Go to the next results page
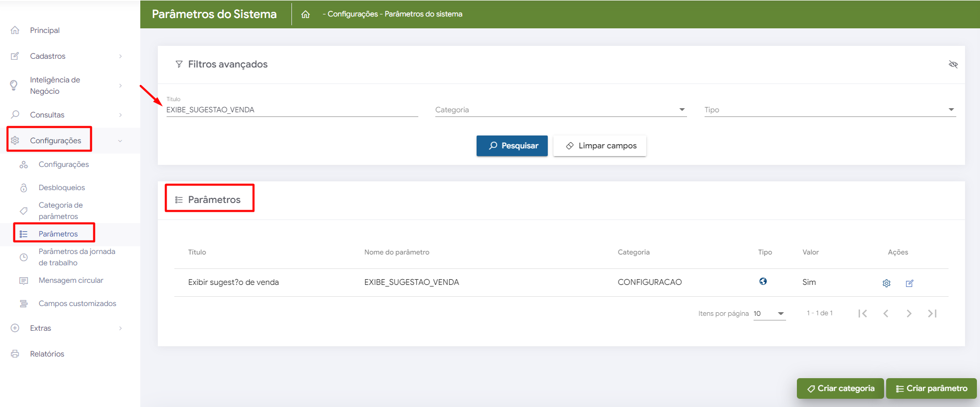This screenshot has height=407, width=980. tap(909, 313)
